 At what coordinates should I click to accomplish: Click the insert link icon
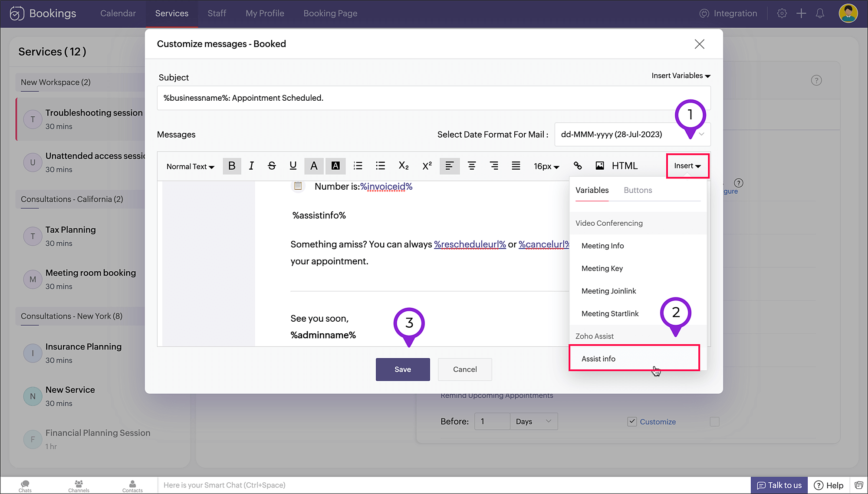pyautogui.click(x=578, y=166)
